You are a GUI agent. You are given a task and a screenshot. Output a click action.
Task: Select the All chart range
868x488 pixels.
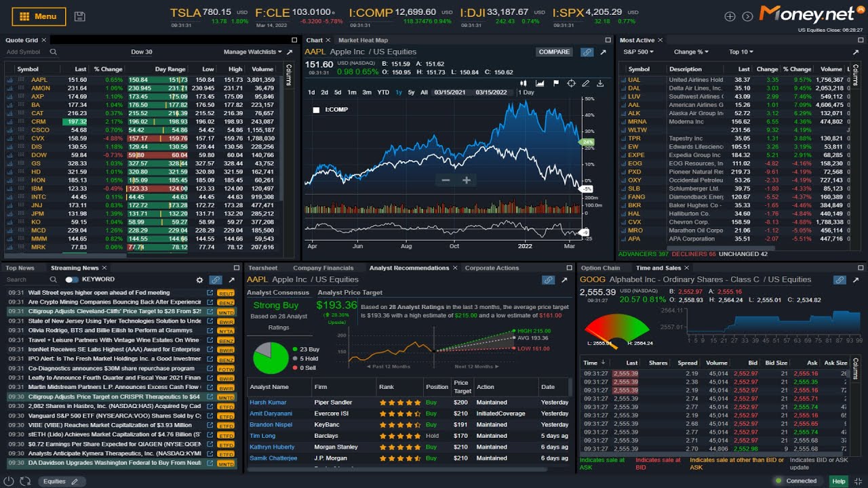tap(424, 92)
